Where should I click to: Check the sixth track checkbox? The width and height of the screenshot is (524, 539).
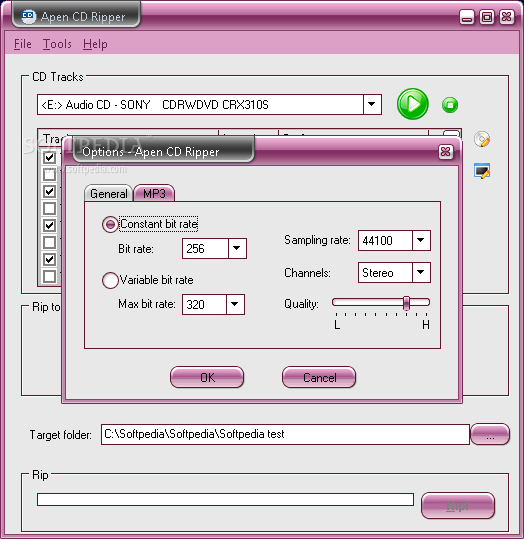pos(50,242)
